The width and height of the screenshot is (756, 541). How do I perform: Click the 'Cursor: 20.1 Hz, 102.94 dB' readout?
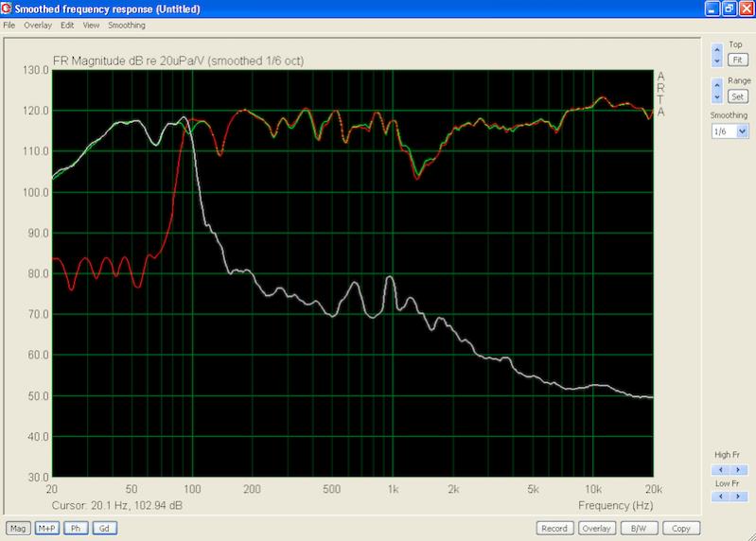(117, 505)
